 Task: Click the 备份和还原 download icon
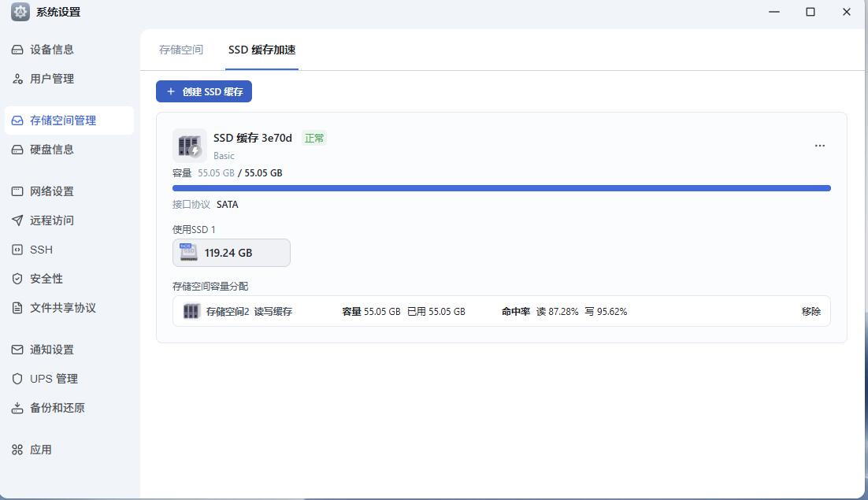click(17, 408)
